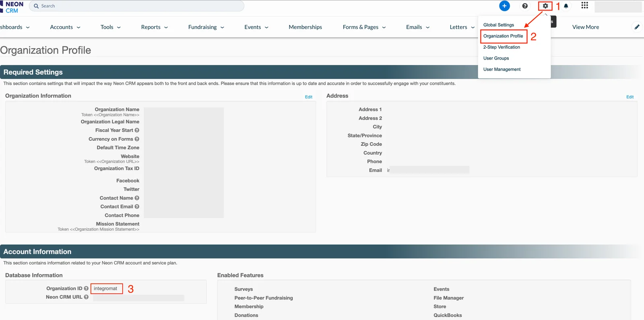Click the Twitter label
The height and width of the screenshot is (320, 644).
[x=131, y=189]
